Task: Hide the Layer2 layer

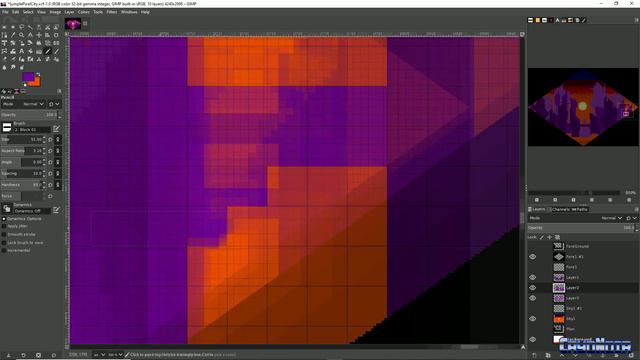Action: (532, 287)
